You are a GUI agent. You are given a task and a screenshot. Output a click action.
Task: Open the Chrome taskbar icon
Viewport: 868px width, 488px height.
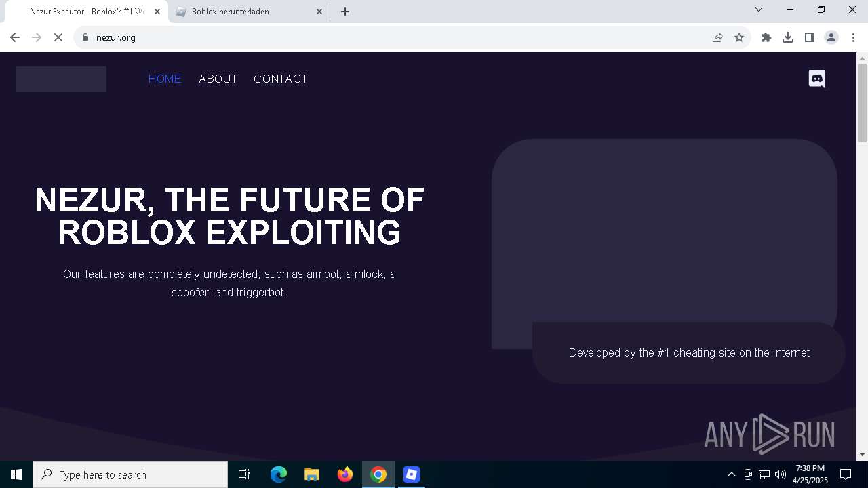click(378, 474)
